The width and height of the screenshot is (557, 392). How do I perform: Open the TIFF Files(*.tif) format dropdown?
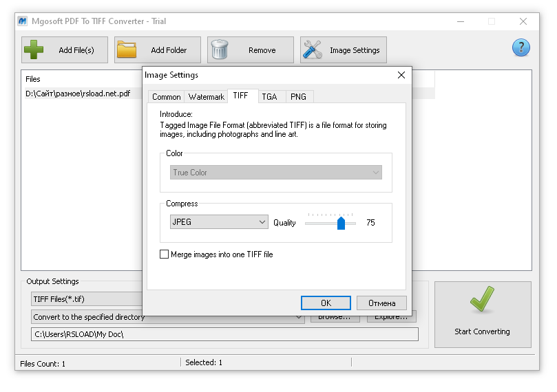[x=87, y=299]
